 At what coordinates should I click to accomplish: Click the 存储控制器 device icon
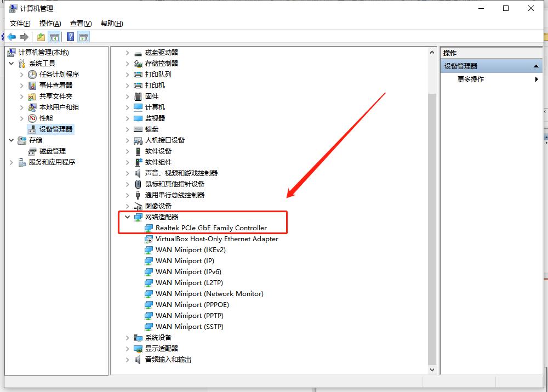[x=138, y=63]
